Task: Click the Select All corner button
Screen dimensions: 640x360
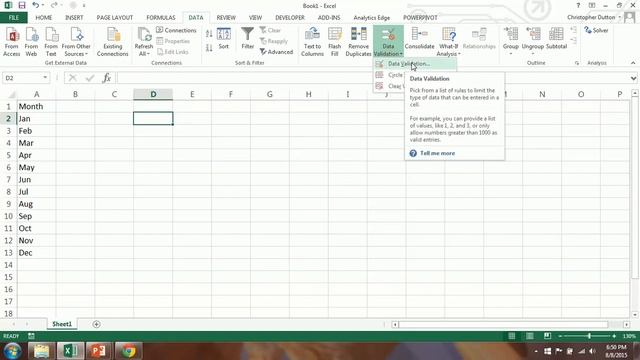Action: 8,94
